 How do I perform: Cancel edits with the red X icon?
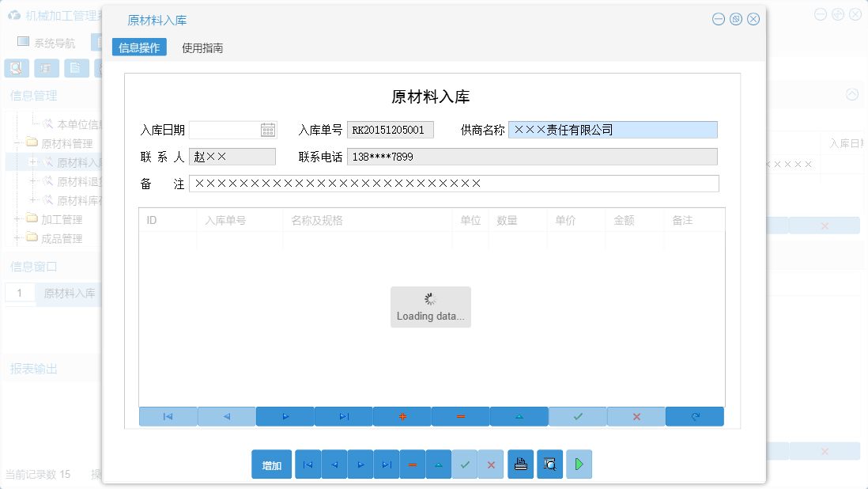[x=636, y=416]
